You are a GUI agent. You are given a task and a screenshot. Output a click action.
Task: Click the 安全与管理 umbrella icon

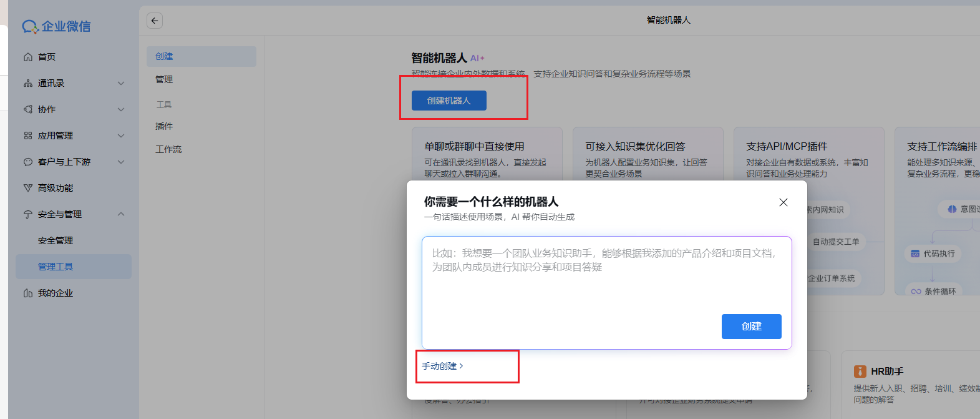28,214
